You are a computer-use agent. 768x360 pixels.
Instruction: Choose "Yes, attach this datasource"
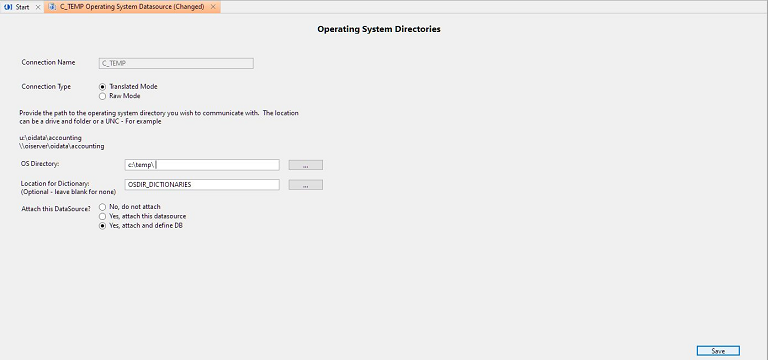[102, 216]
